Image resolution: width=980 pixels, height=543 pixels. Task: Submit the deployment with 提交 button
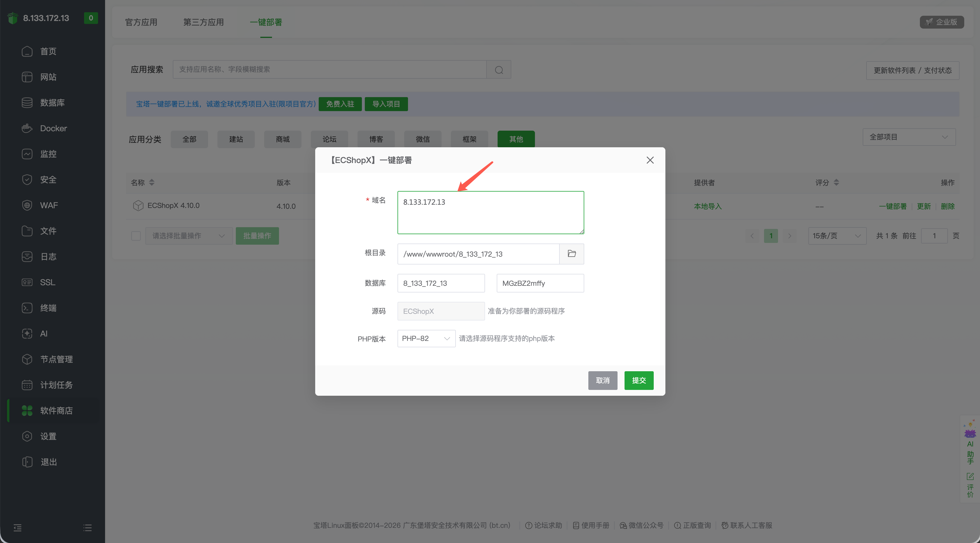639,380
